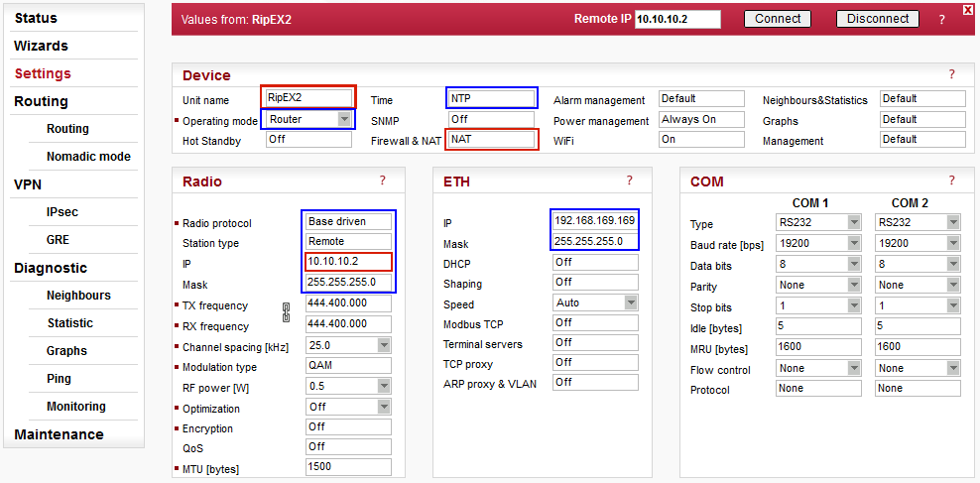Open Power management Always On field
980x483 pixels.
(702, 119)
